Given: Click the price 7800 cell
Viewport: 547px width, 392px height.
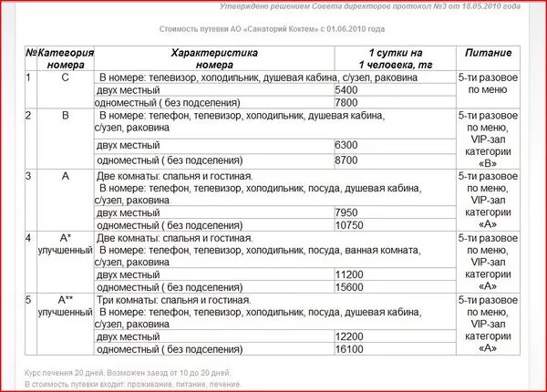Looking at the screenshot, I should point(395,102).
